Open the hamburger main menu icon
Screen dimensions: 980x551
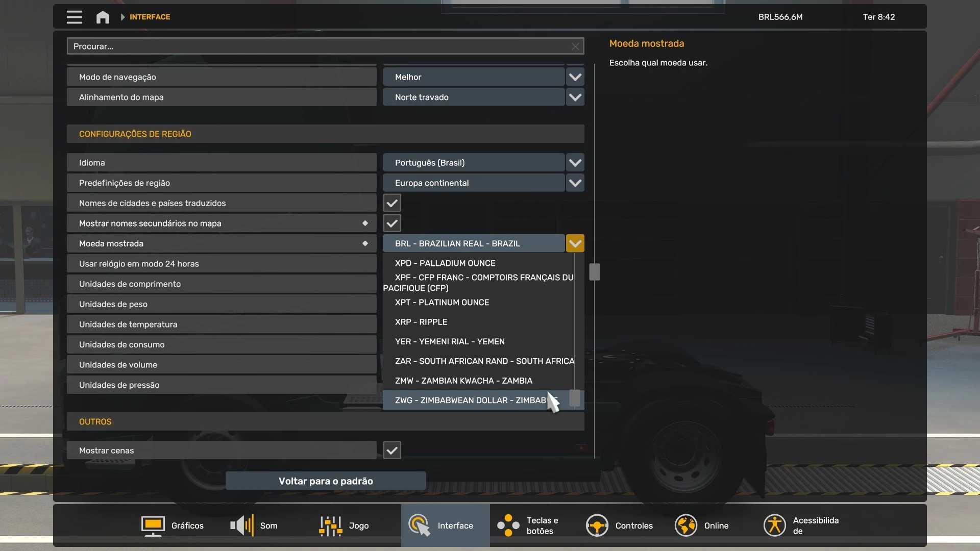click(x=74, y=17)
